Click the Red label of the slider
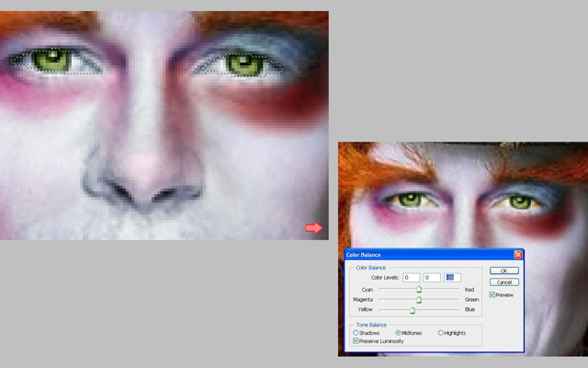Viewport: 588px width, 368px height. 469,290
